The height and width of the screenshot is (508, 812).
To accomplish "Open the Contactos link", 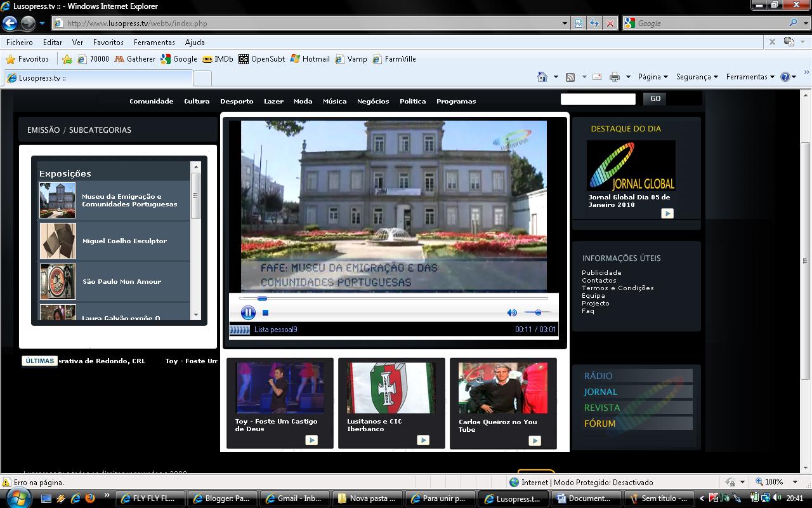I will point(599,280).
